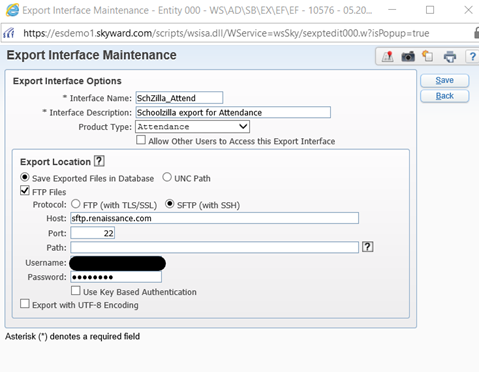Screen dimensions: 479x372
Task: Click the Interface Name text field
Action: pyautogui.click(x=179, y=98)
